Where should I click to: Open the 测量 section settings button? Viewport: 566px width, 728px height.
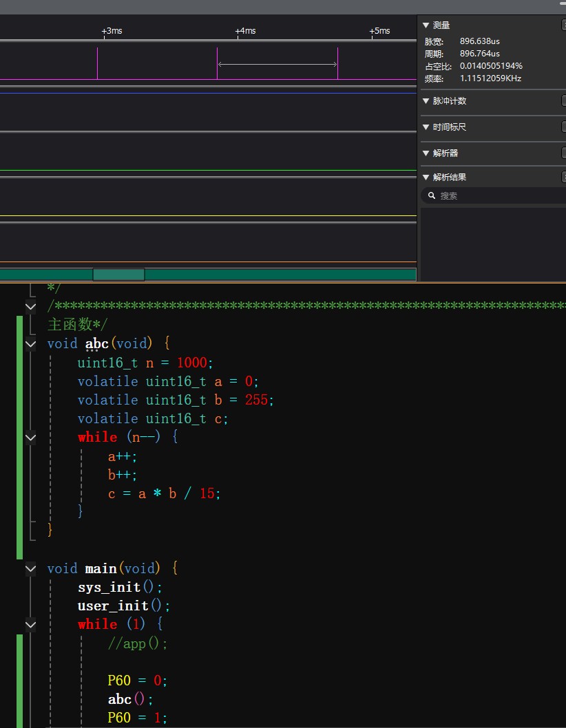pyautogui.click(x=563, y=25)
